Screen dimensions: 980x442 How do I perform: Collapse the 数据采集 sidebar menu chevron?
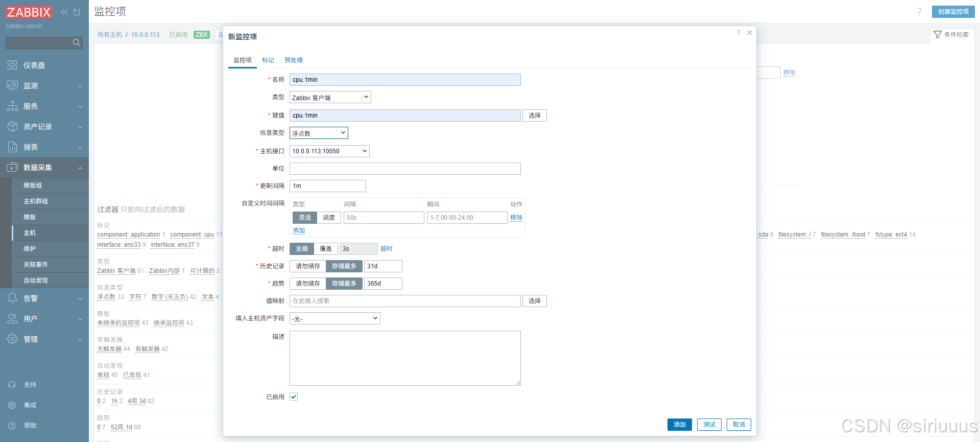pos(80,168)
